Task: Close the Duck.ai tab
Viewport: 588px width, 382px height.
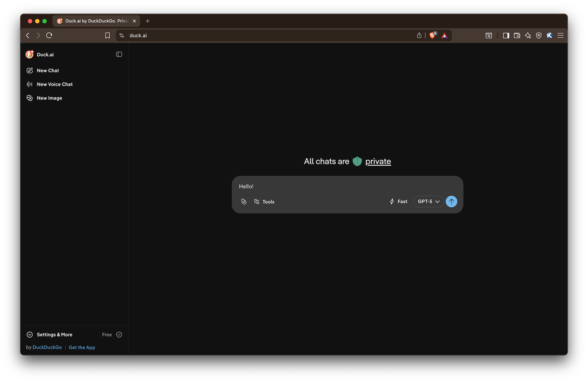Action: tap(134, 21)
